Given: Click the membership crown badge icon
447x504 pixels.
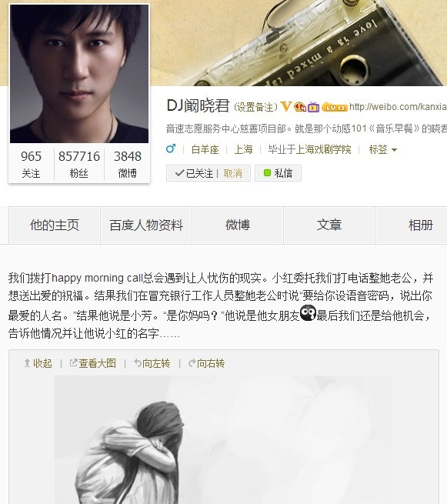Looking at the screenshot, I should coord(300,106).
